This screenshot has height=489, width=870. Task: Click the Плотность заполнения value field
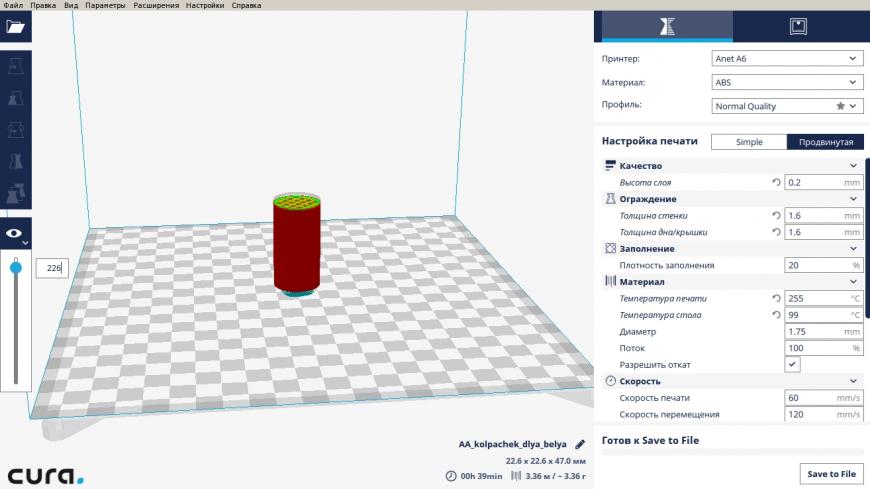[x=823, y=265]
